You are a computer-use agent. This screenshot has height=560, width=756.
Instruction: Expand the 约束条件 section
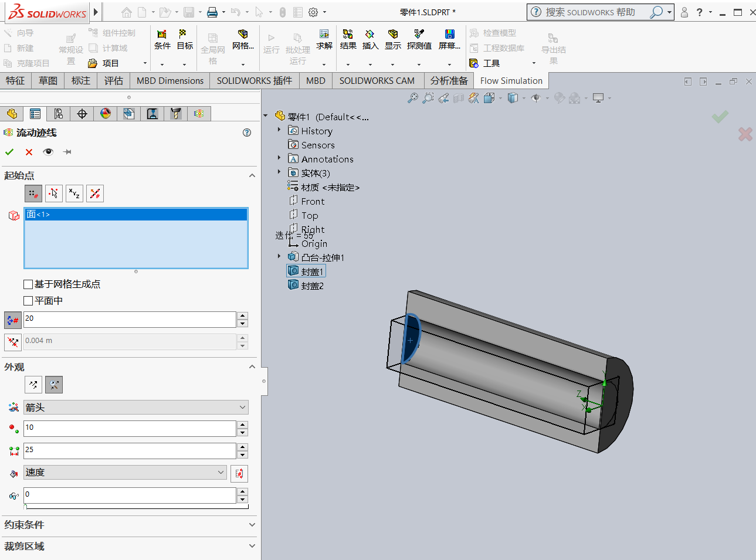pos(252,525)
